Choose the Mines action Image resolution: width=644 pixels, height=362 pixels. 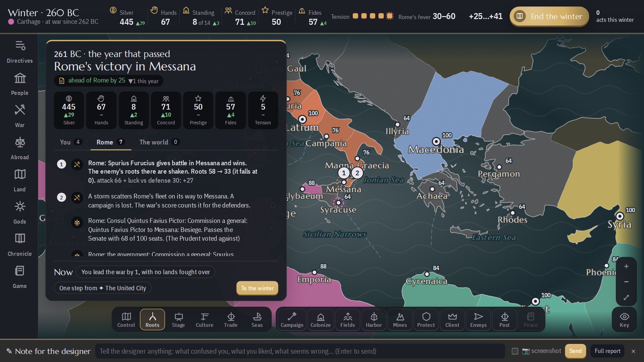[400, 319]
